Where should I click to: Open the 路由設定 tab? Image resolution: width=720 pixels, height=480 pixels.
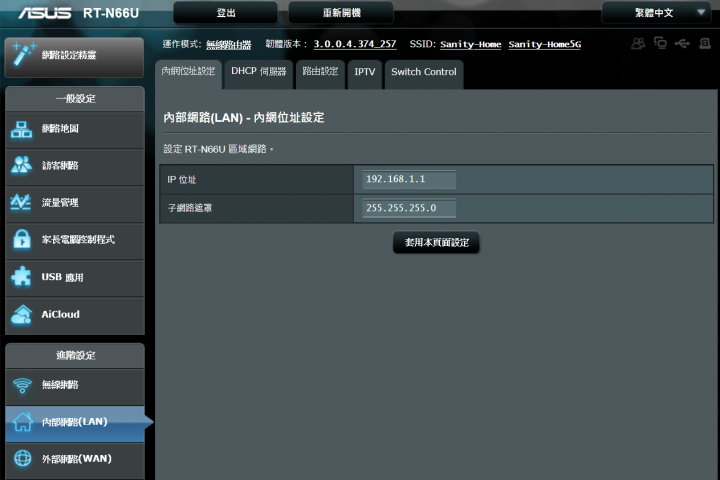pyautogui.click(x=320, y=72)
